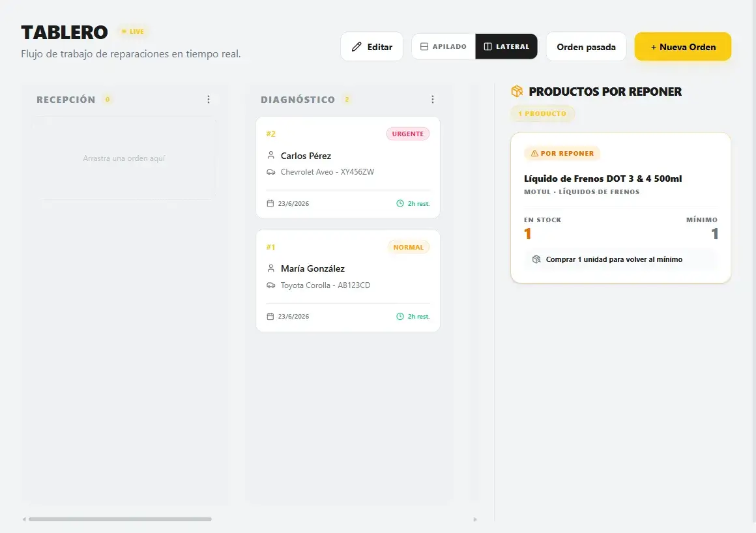Viewport: 756px width, 533px height.
Task: Click the package icon beside Comprar 1 unidad
Action: point(536,259)
